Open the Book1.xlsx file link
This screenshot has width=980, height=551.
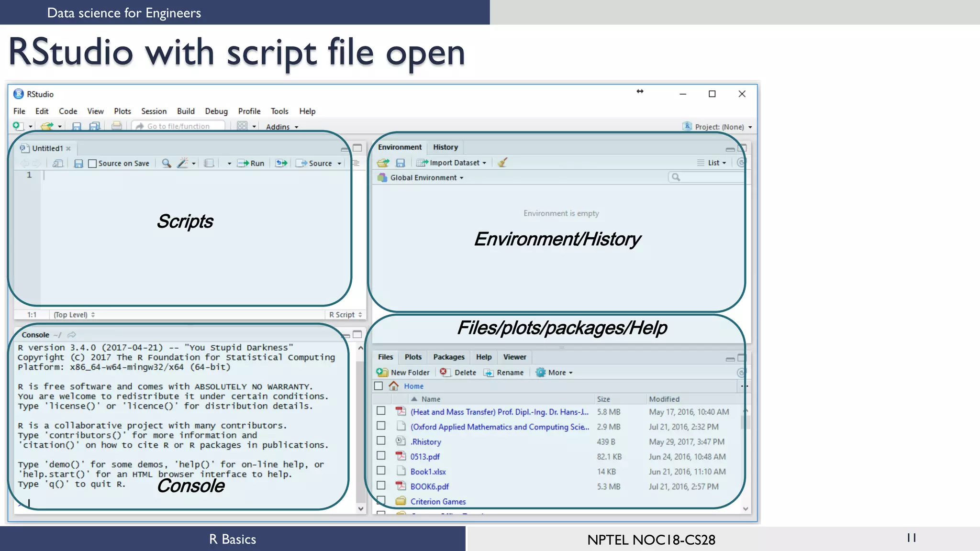[428, 472]
